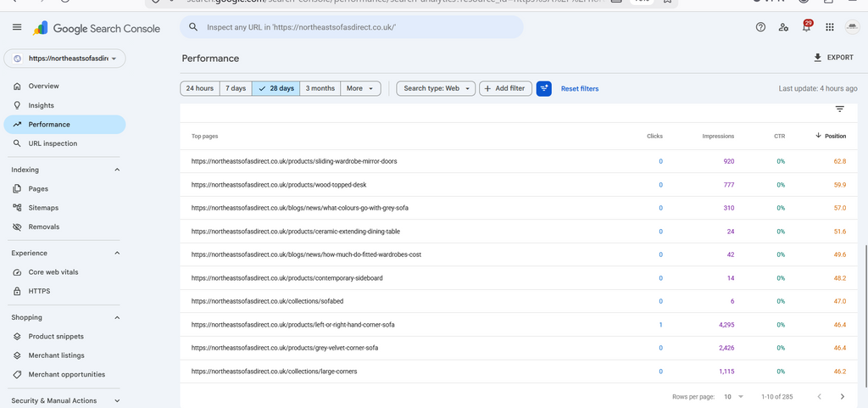Open the HTTPS report
Screen dimensions: 868x408
pyautogui.click(x=64, y=291)
